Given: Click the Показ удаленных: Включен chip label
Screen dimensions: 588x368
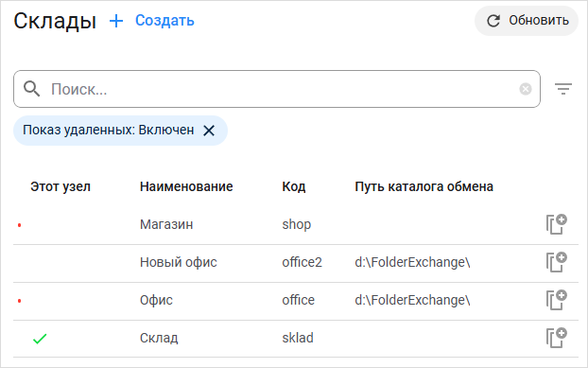Looking at the screenshot, I should click(x=109, y=131).
